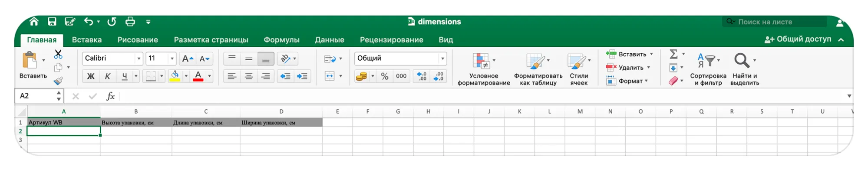The image size is (868, 173).
Task: Click Сортировка и фильтр button
Action: 708,69
